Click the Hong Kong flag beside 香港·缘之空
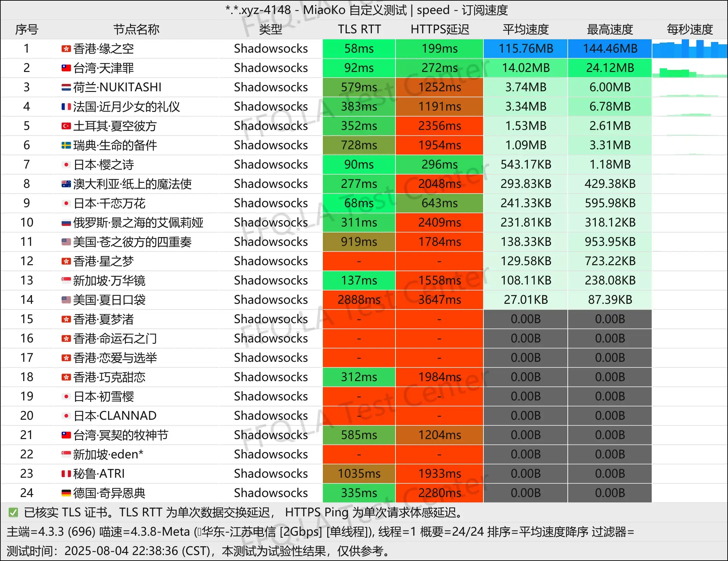 [66, 49]
